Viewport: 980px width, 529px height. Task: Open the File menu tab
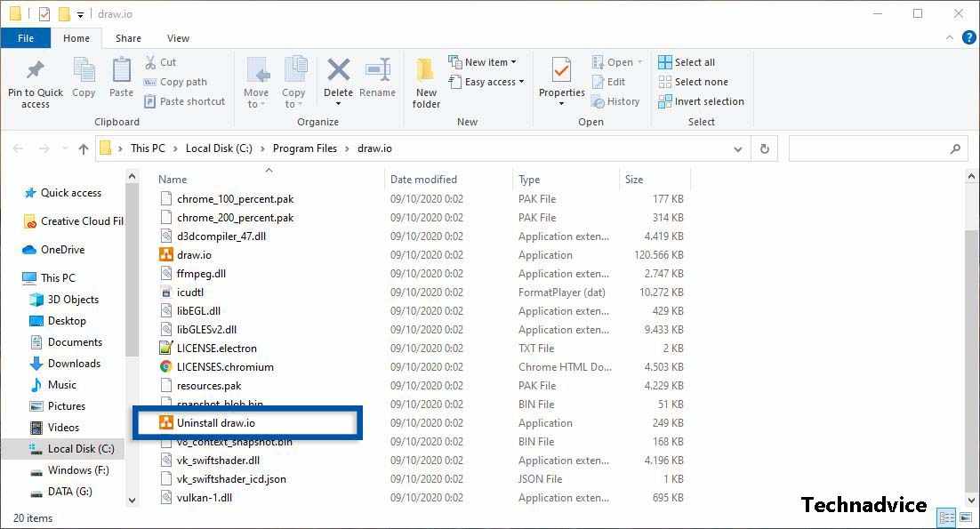point(26,38)
